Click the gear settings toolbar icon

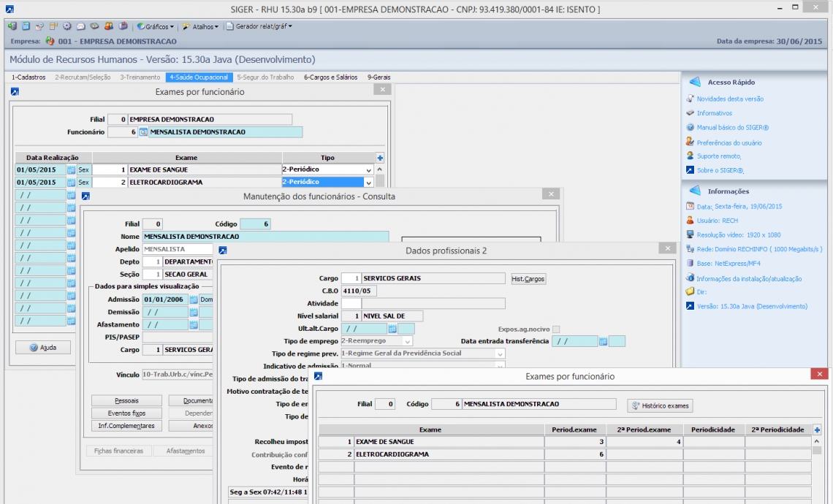pyautogui.click(x=67, y=26)
